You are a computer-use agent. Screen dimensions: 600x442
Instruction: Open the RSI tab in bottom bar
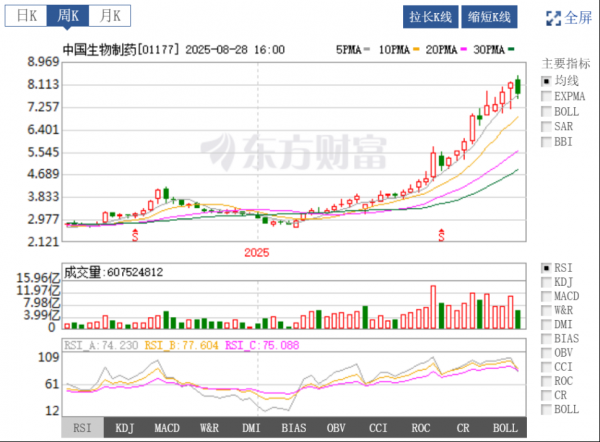tap(82, 427)
